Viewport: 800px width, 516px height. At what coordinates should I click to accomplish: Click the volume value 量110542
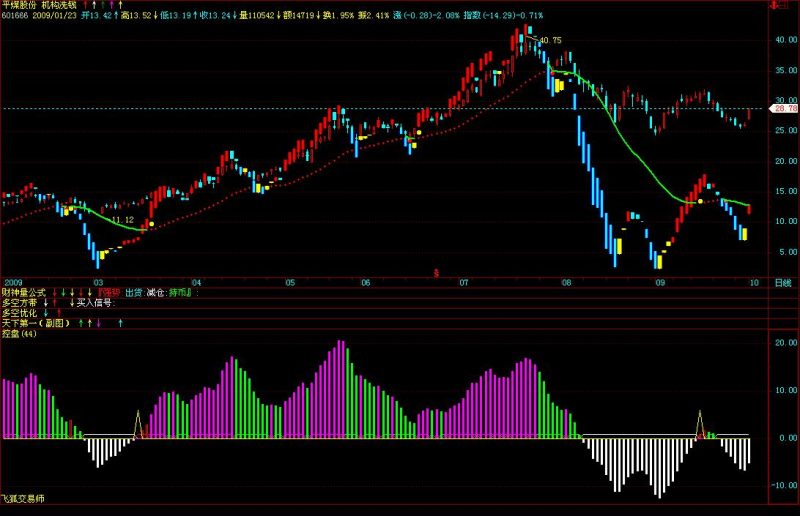click(x=257, y=15)
